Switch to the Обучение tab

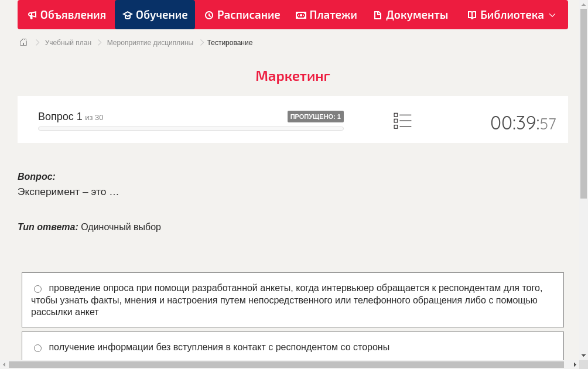click(155, 15)
